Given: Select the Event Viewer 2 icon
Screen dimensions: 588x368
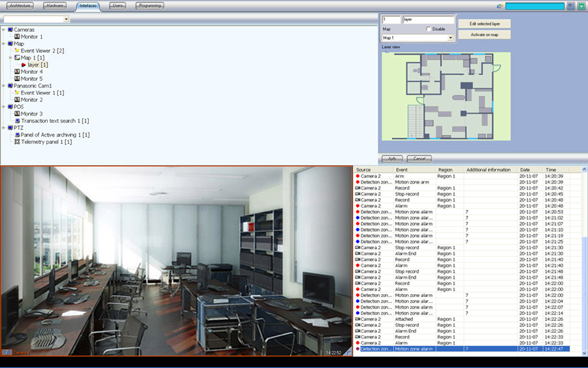Looking at the screenshot, I should click(17, 50).
